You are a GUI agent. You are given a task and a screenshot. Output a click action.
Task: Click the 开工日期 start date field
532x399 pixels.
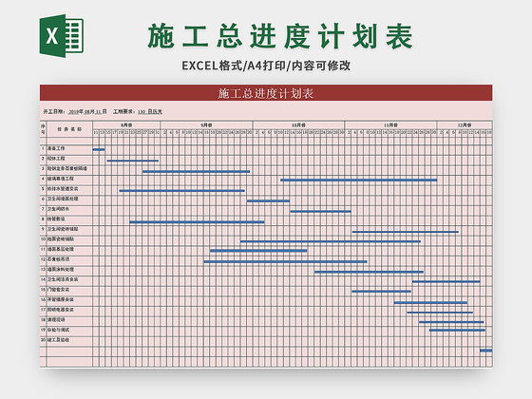(x=75, y=111)
